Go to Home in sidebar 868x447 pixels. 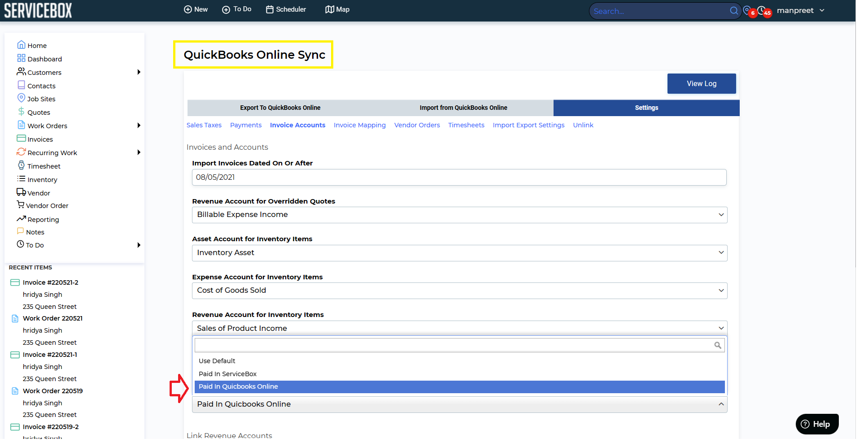click(x=32, y=45)
